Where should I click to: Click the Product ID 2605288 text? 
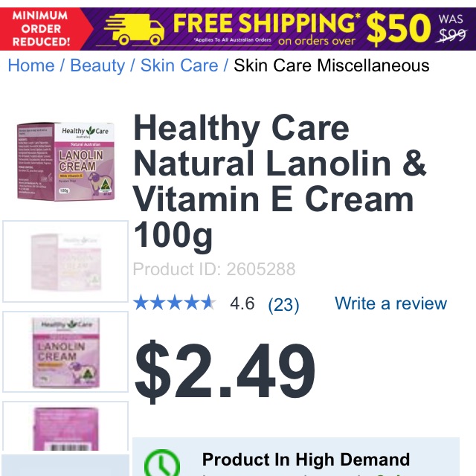click(214, 269)
